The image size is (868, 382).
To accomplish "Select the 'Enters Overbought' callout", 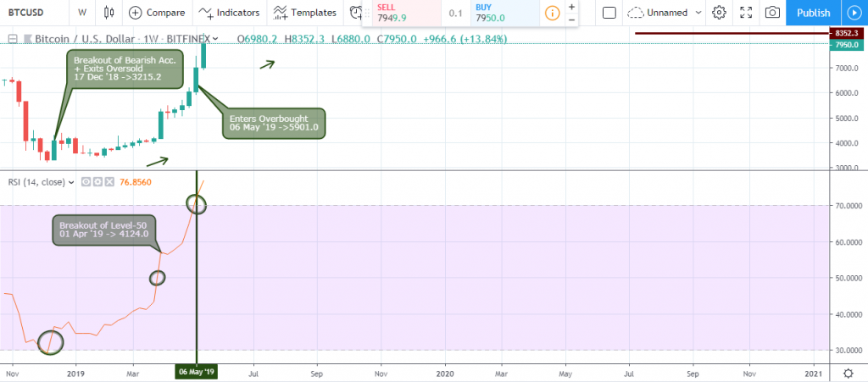I will 274,124.
